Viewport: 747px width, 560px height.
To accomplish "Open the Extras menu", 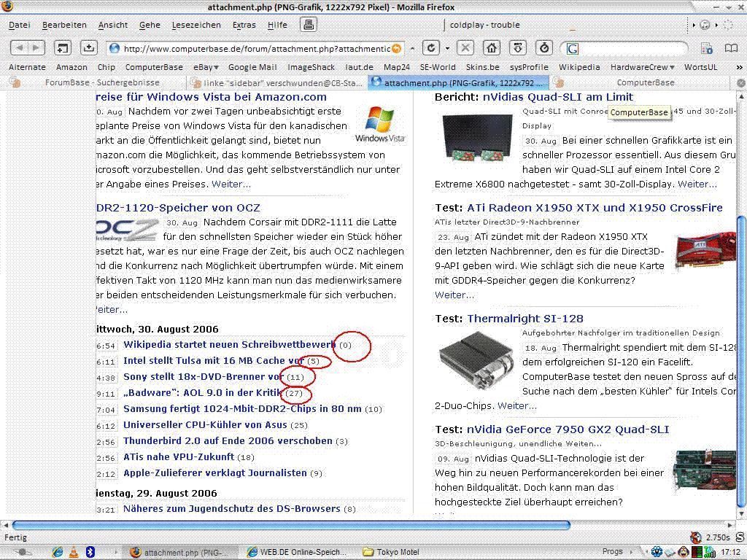I will pyautogui.click(x=244, y=25).
